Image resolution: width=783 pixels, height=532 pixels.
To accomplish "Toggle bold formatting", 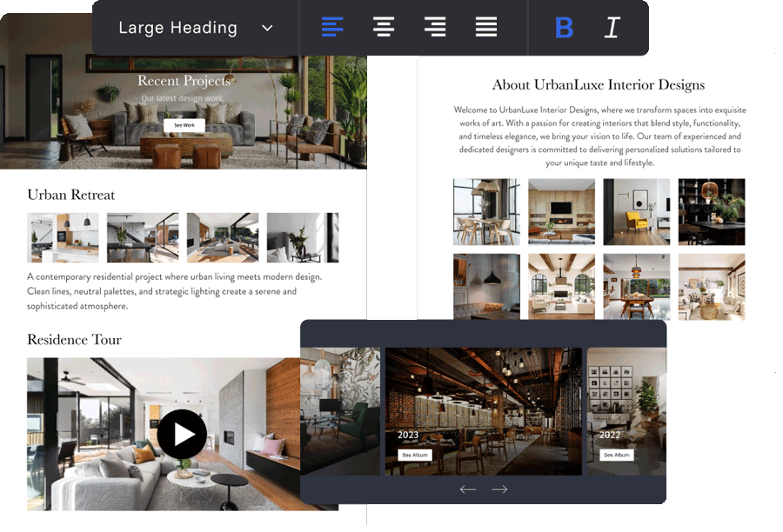I will [x=564, y=28].
